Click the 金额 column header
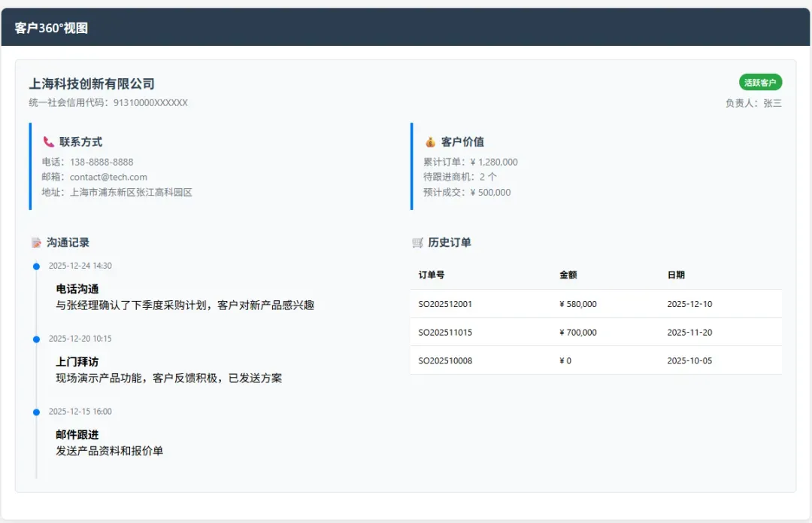This screenshot has height=523, width=812. pyautogui.click(x=568, y=275)
